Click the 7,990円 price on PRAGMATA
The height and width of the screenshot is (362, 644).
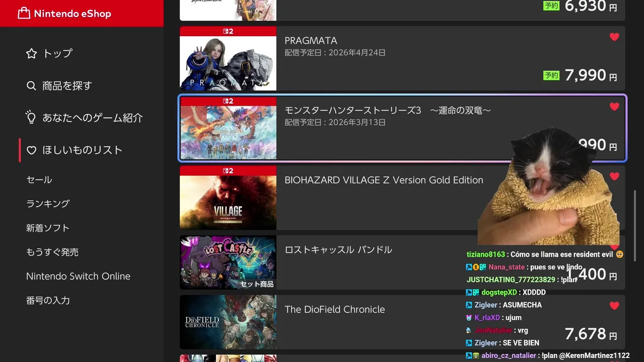point(591,75)
